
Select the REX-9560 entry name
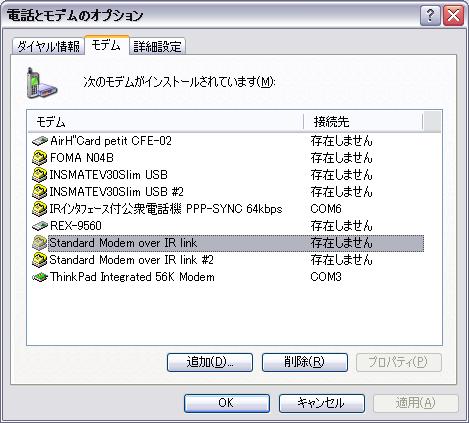[x=76, y=226]
